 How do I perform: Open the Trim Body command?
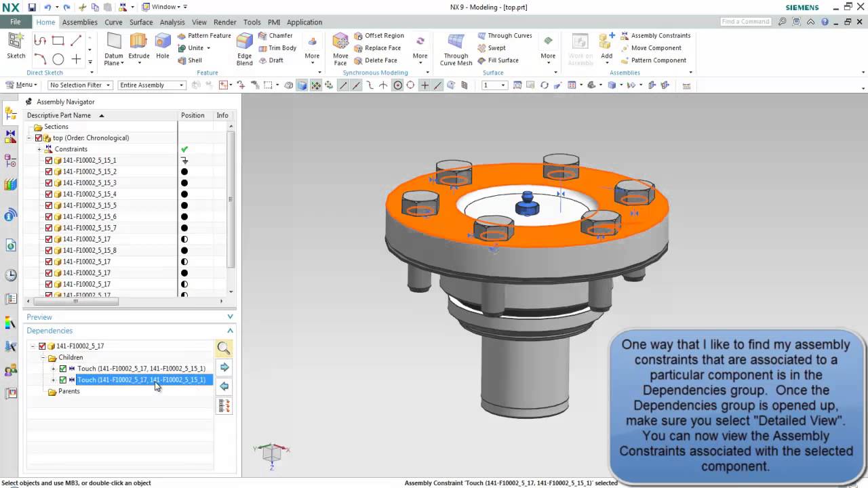tap(277, 48)
